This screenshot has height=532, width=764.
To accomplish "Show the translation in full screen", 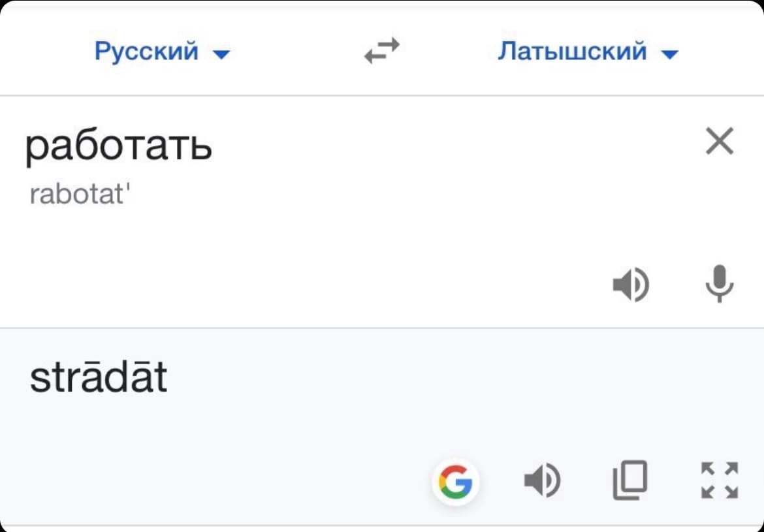I will [720, 481].
